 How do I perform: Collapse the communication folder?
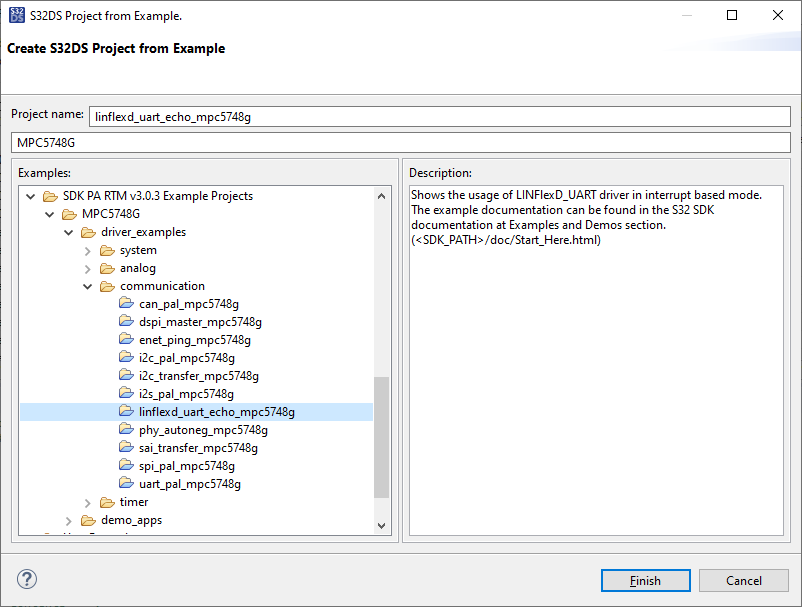pyautogui.click(x=87, y=285)
